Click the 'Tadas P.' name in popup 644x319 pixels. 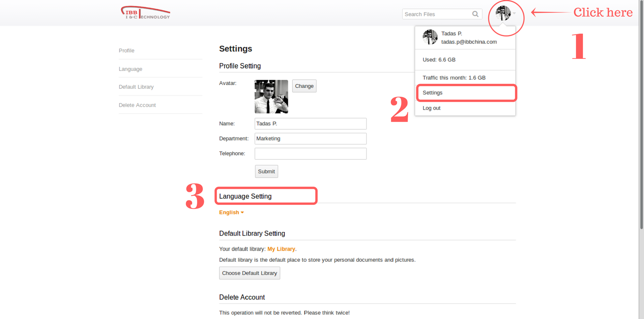[x=452, y=34]
